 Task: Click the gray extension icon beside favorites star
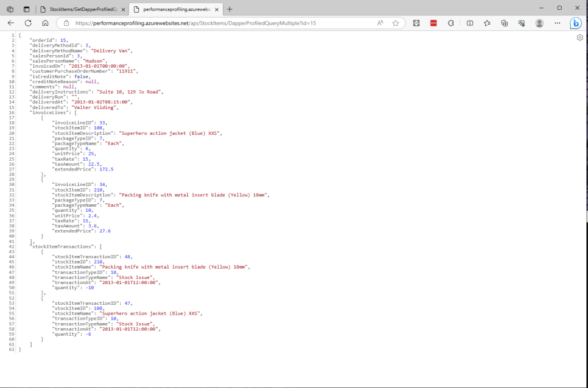416,23
